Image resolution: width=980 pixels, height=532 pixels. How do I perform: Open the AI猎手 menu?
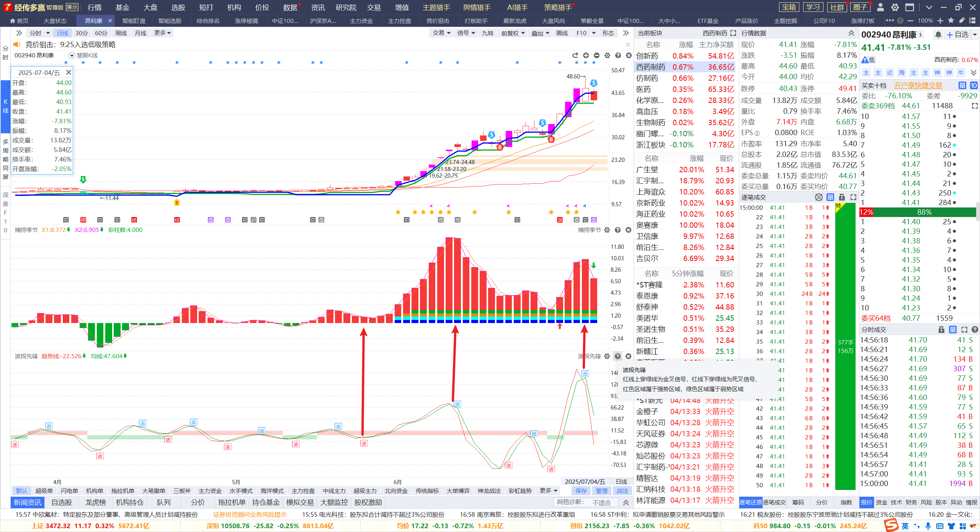pyautogui.click(x=517, y=7)
